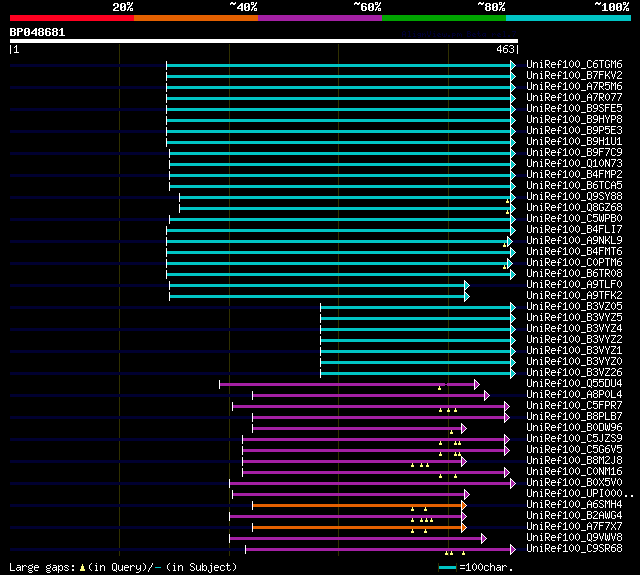Click the UniRef100_B3VZ26 label
The height and width of the screenshot is (575, 640).
(574, 373)
